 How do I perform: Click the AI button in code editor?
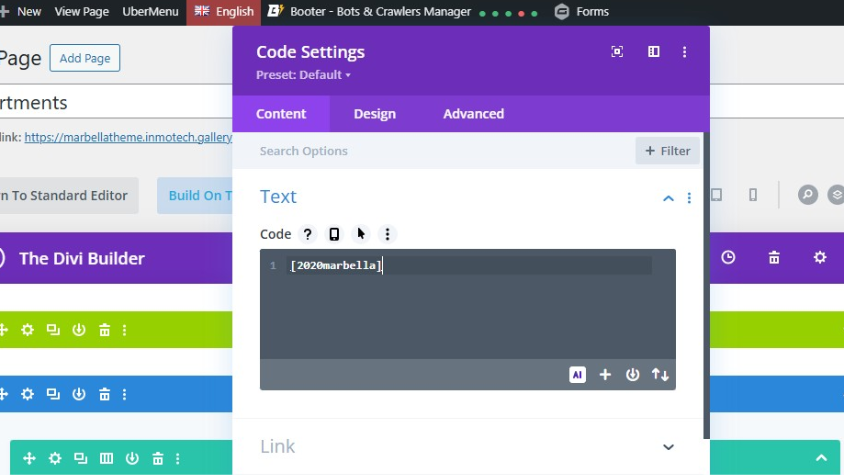[x=577, y=375]
